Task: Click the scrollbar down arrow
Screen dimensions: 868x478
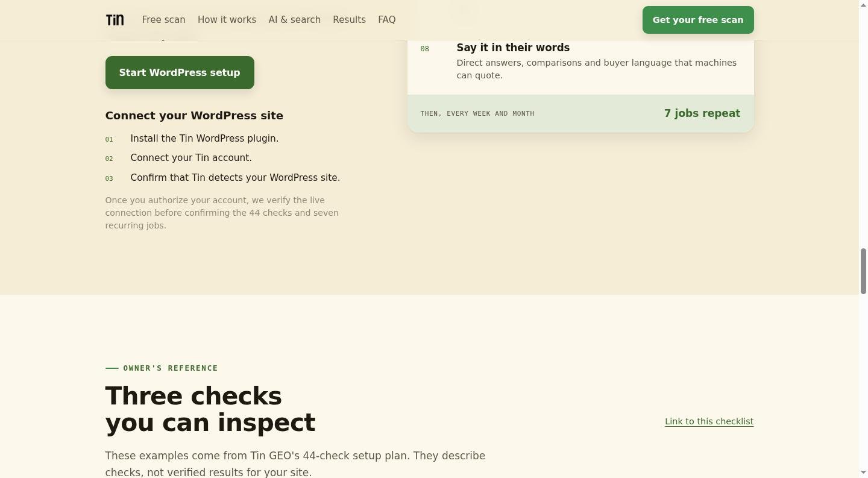Action: pos(863,473)
